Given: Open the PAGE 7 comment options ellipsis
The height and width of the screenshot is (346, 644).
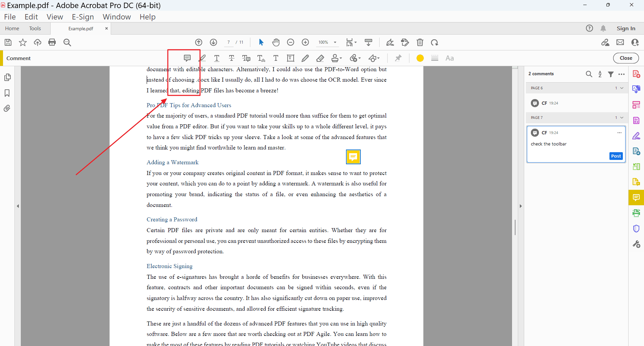Looking at the screenshot, I should (x=620, y=133).
